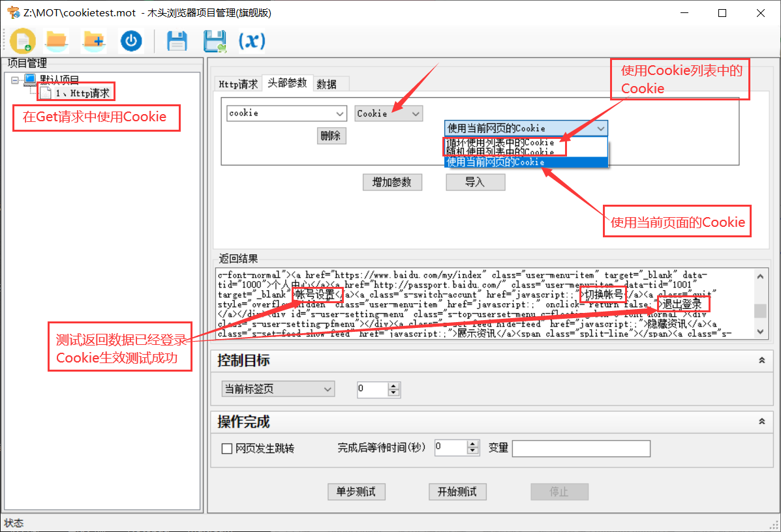Image resolution: width=781 pixels, height=532 pixels.
Task: Switch to the Http请求 tab
Action: click(x=238, y=83)
